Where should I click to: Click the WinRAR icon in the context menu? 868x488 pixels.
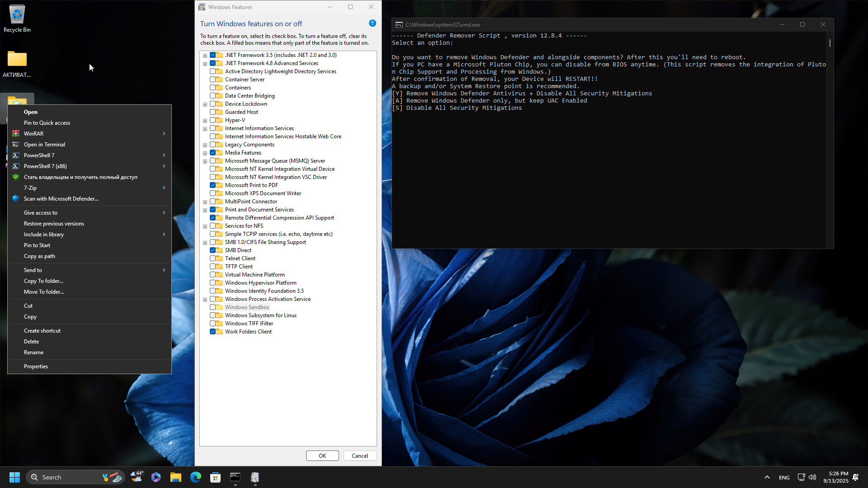(x=16, y=134)
